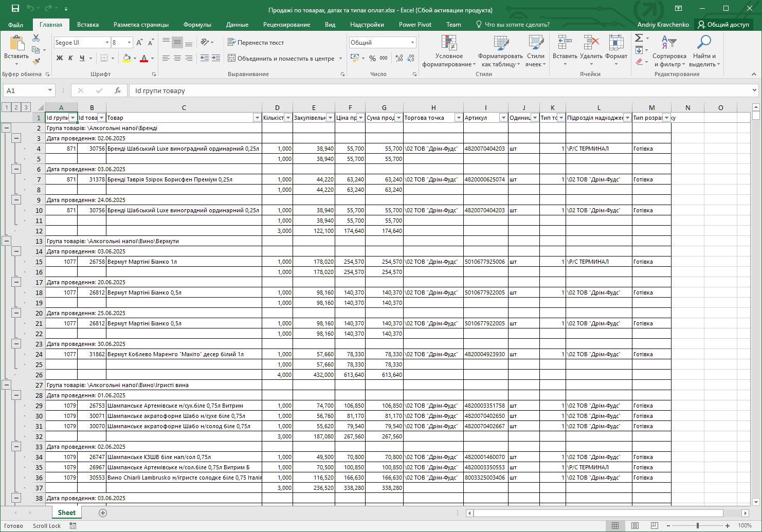Open the Файл menu

click(x=15, y=25)
